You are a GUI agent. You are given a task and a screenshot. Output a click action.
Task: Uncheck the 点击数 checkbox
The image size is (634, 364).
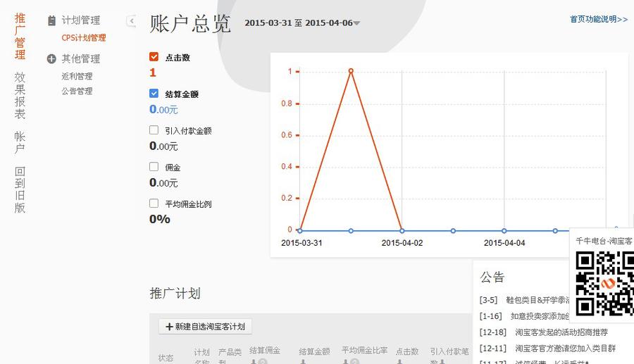pyautogui.click(x=154, y=57)
